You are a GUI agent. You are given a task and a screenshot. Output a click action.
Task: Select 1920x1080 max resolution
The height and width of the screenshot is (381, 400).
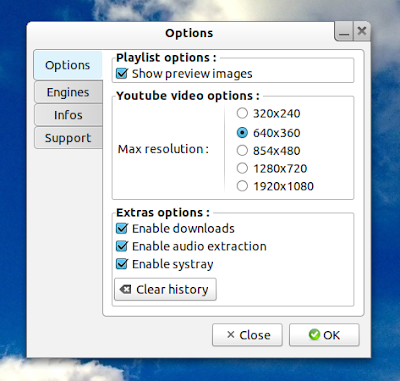(x=242, y=186)
